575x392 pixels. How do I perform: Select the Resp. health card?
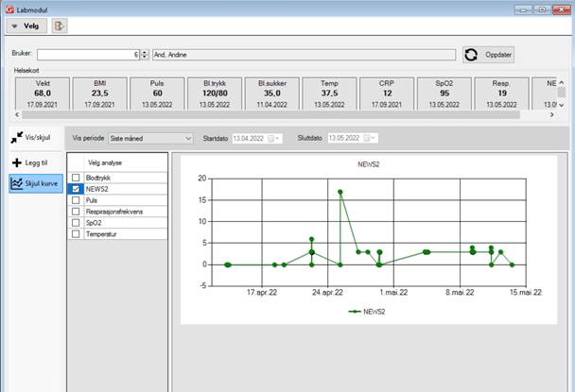click(x=501, y=94)
